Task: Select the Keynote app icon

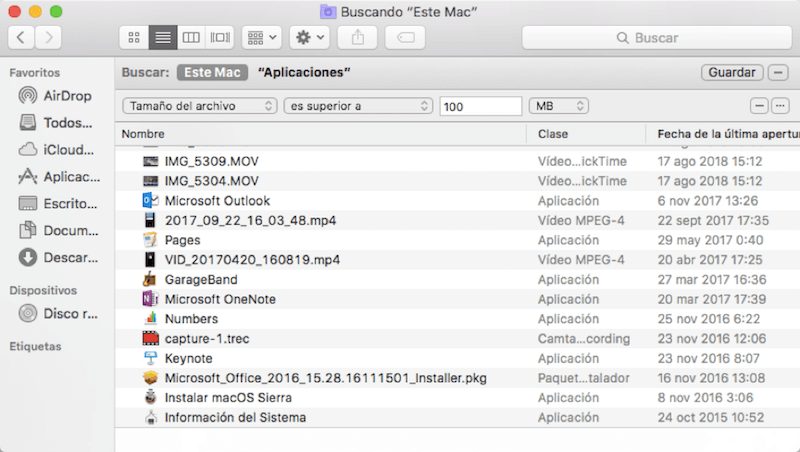Action: [151, 358]
